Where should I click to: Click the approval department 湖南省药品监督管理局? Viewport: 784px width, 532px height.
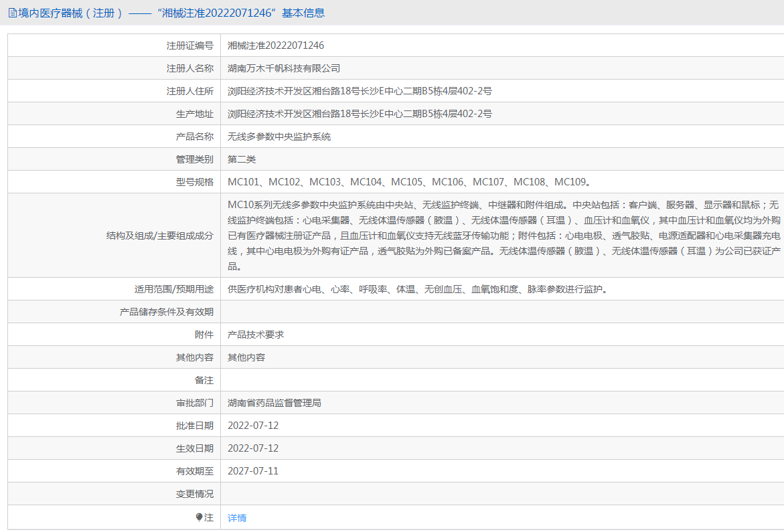pos(275,403)
